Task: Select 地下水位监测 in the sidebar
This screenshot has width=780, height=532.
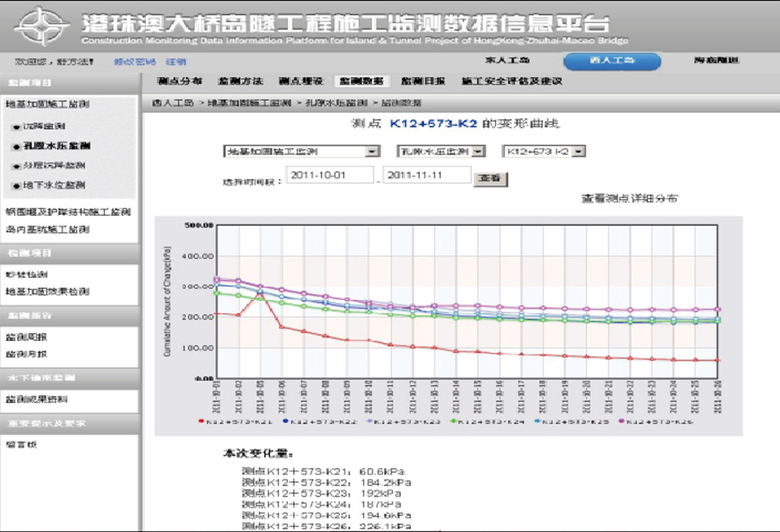Action: pos(54,186)
